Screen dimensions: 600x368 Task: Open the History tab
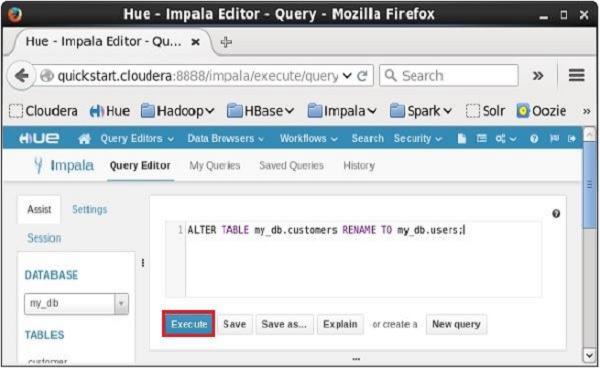[x=359, y=166]
